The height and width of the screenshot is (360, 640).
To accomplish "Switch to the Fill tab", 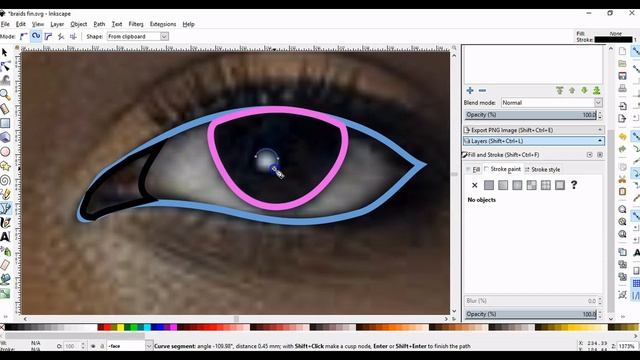I will (473, 169).
